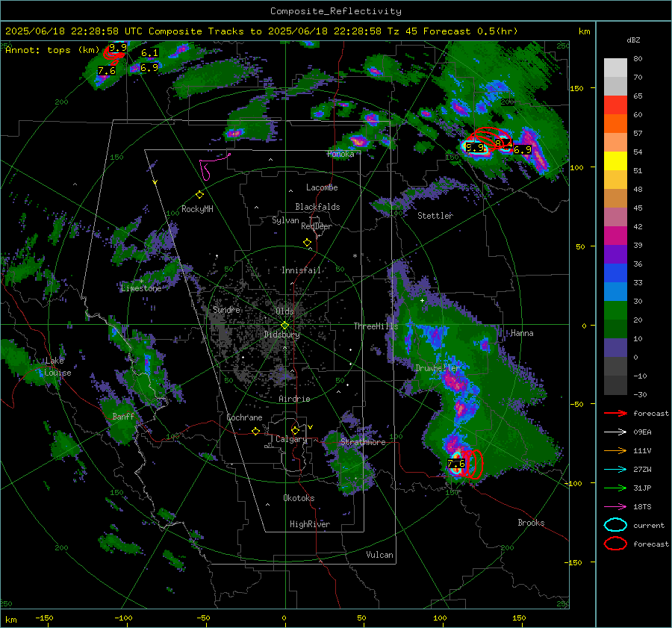Select the white 09EA arrow legend icon
672x628 pixels.
pos(615,432)
